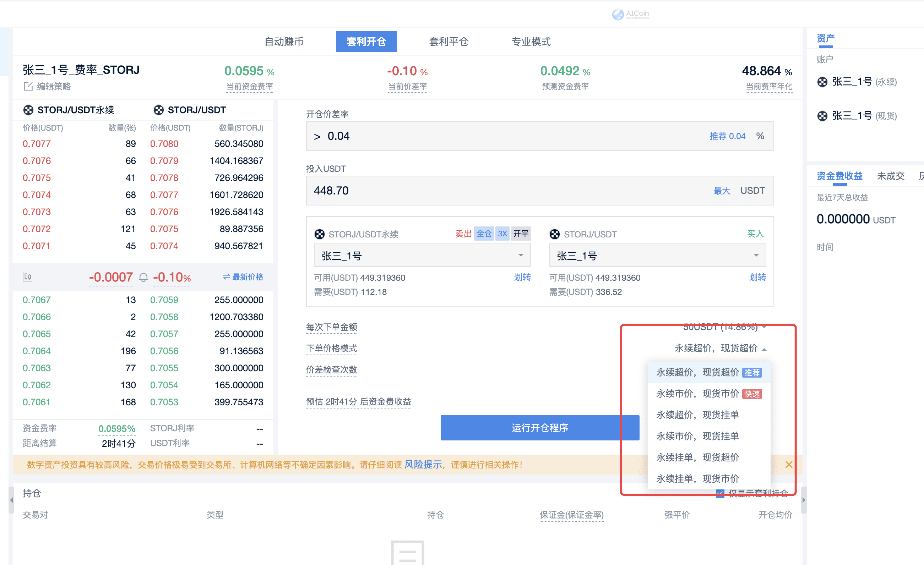Viewport: 924px width, 565px height.
Task: Click 当前资金费率 label
Action: (249, 87)
